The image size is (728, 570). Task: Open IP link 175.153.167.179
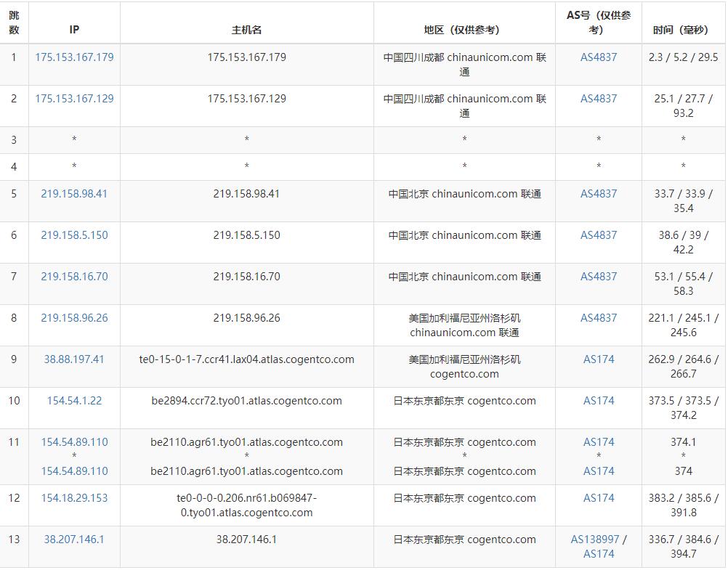tap(74, 57)
